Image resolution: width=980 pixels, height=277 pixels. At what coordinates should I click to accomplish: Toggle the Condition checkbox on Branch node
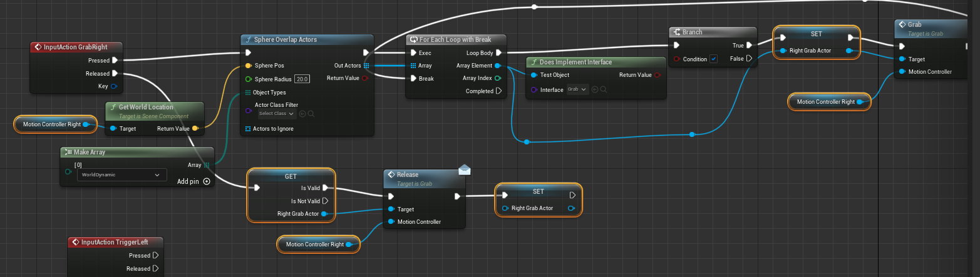point(713,59)
